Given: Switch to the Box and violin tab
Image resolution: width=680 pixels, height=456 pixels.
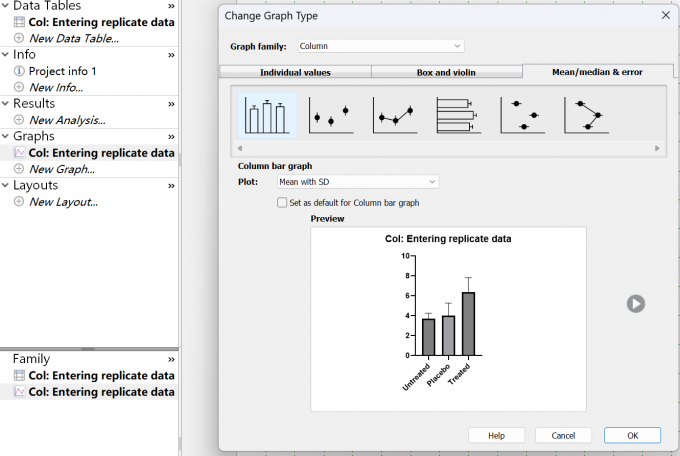Looking at the screenshot, I should (446, 72).
